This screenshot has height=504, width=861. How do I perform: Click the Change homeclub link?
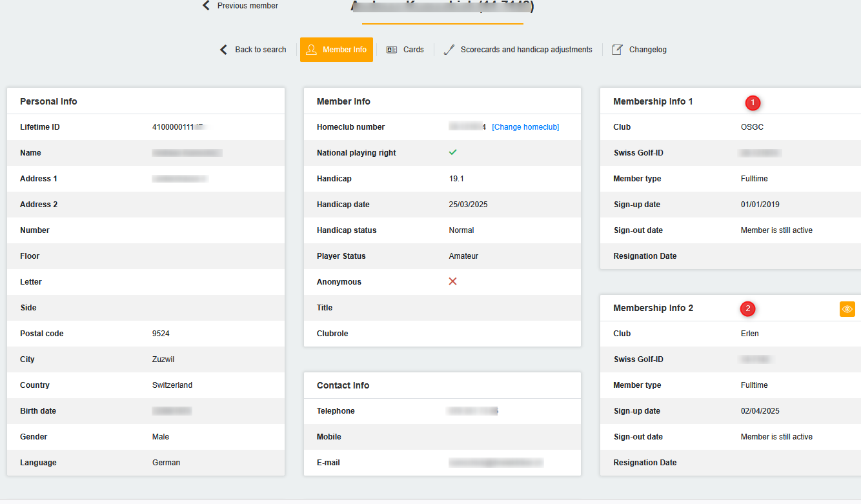(525, 127)
